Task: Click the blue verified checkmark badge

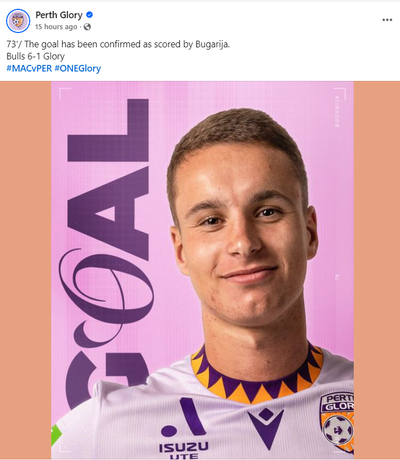Action: tap(89, 15)
